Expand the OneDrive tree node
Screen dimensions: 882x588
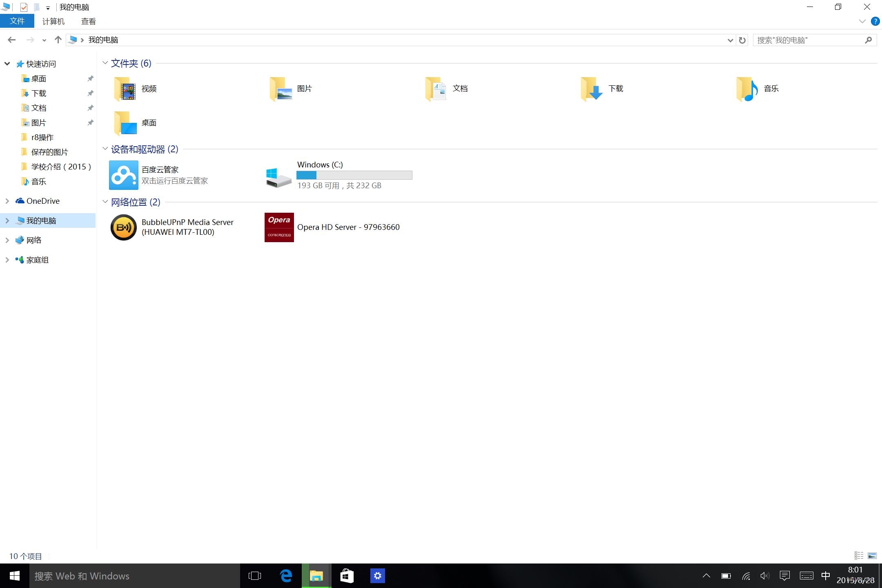[x=7, y=201]
